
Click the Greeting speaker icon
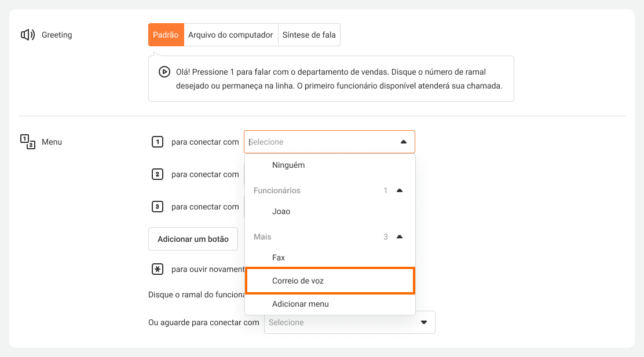28,35
